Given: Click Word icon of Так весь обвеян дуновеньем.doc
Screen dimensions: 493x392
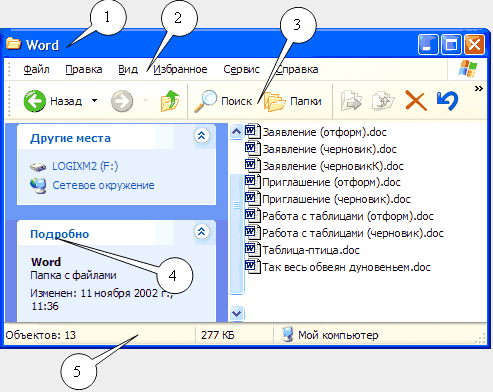Looking at the screenshot, I should 252,266.
